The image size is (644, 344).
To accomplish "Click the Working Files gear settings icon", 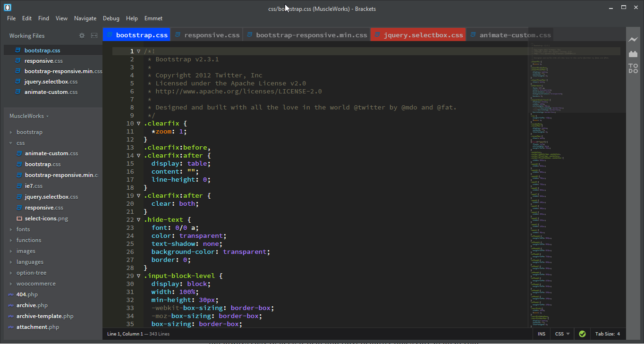I will point(82,36).
